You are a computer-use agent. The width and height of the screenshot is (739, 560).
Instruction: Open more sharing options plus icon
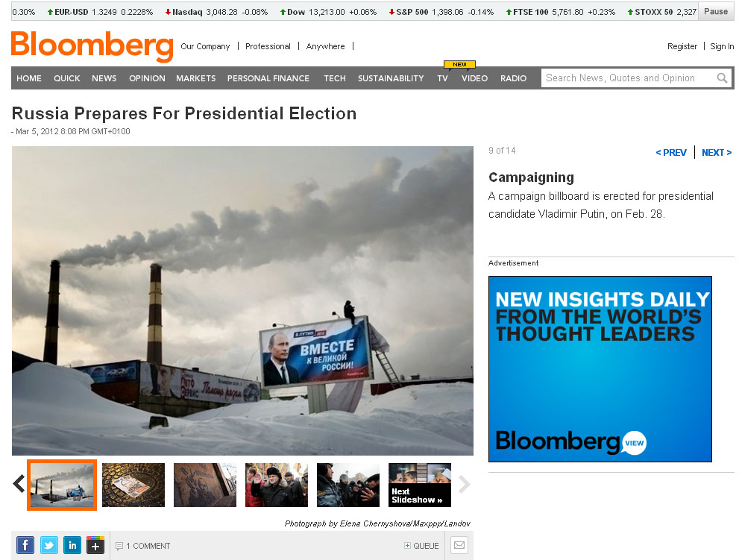95,545
